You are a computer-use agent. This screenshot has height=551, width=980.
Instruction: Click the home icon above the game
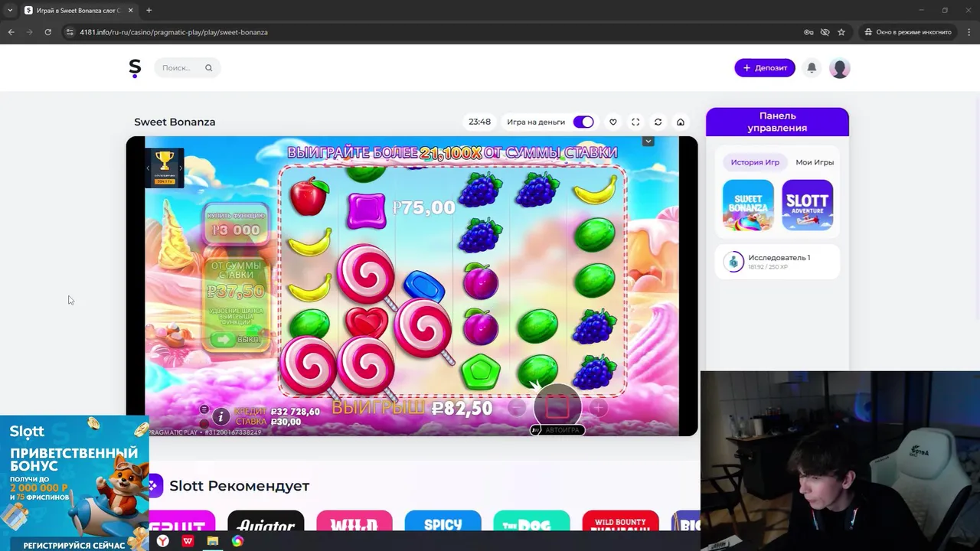[x=680, y=122]
